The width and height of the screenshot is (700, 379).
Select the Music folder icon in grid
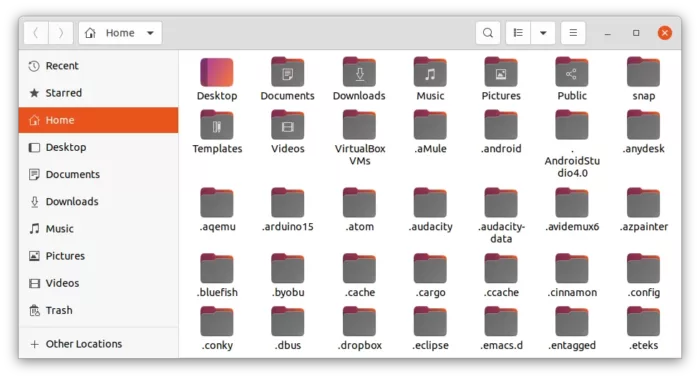coord(430,72)
